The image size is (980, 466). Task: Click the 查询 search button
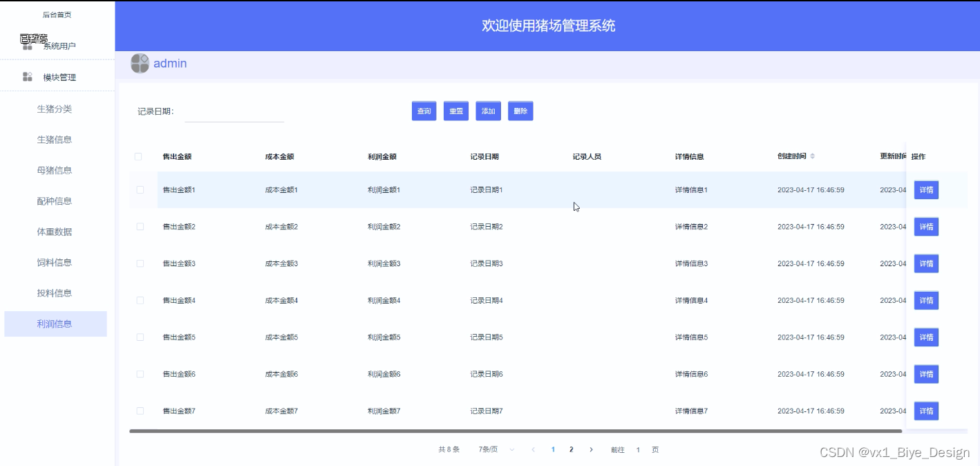(424, 111)
